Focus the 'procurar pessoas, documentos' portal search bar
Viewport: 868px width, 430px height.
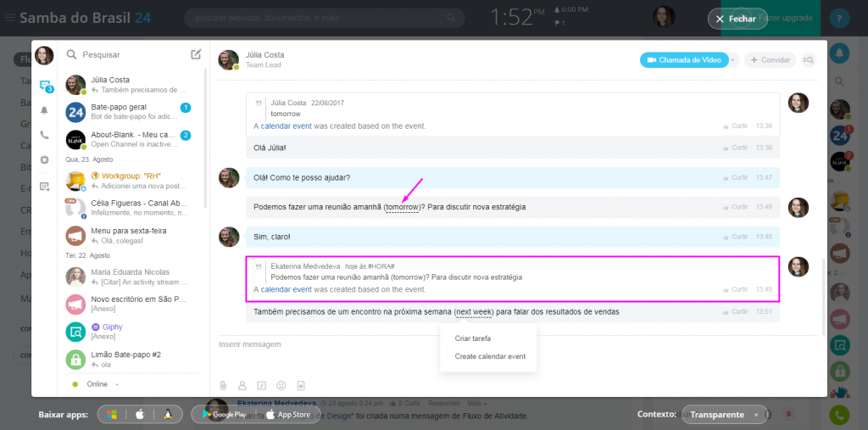(324, 18)
